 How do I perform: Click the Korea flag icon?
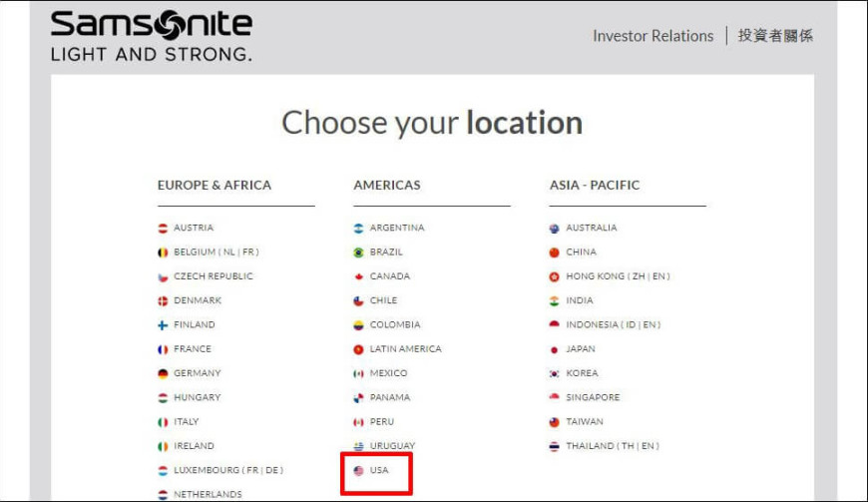click(554, 373)
